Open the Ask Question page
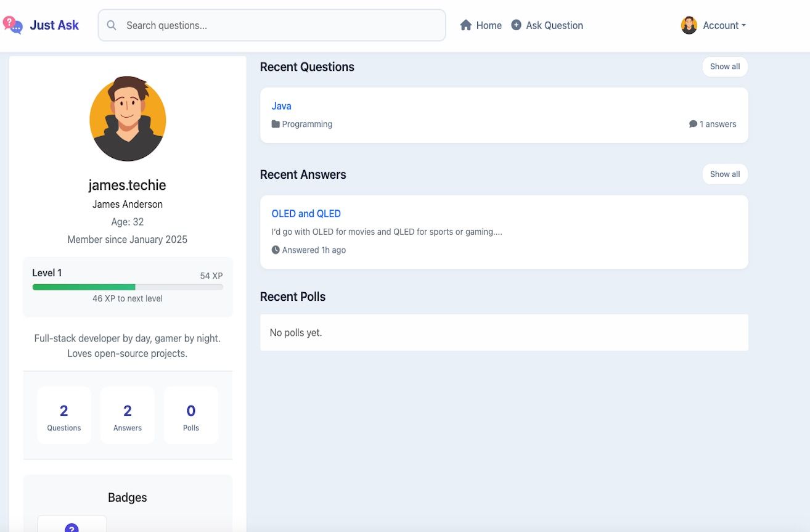This screenshot has width=810, height=532. 547,25
